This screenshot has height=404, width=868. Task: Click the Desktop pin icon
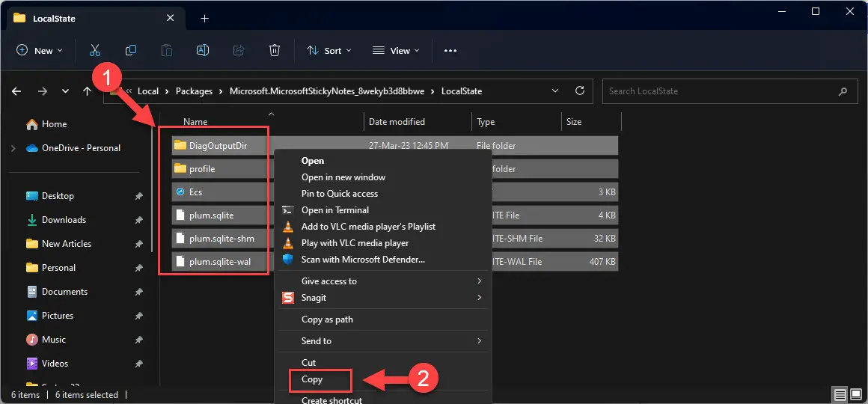139,196
